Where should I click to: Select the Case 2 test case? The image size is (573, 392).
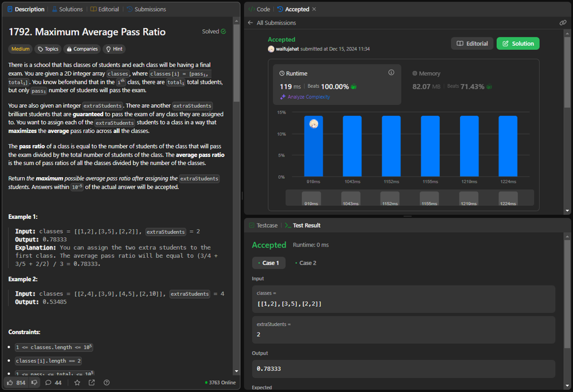(x=305, y=263)
